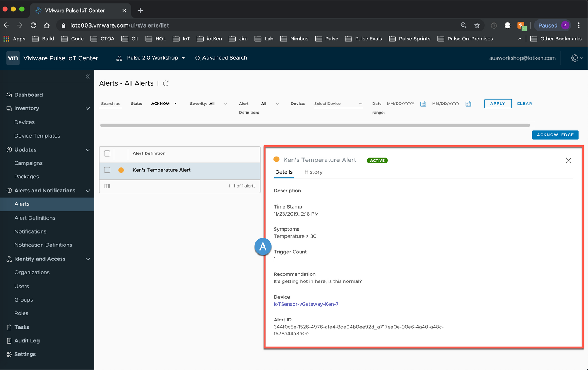Open the end date calendar picker
This screenshot has width=588, height=370.
[468, 104]
